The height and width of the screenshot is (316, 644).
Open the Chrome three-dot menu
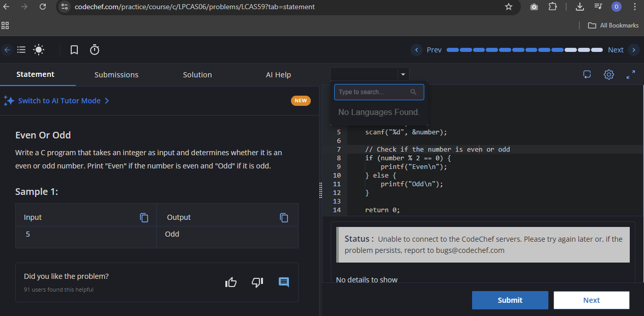click(x=634, y=7)
